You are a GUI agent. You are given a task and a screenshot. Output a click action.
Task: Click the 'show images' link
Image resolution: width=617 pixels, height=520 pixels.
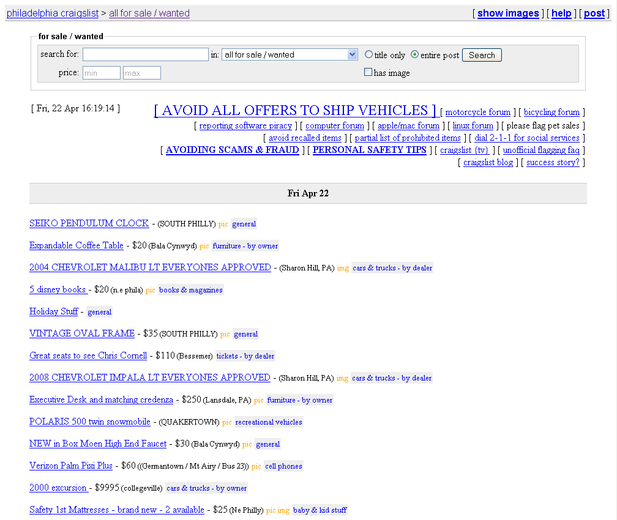coord(508,13)
